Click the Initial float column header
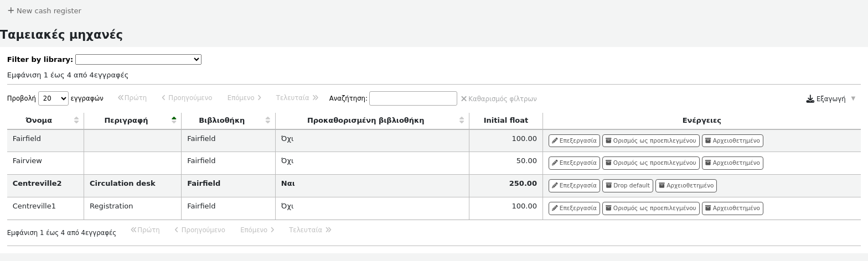The width and height of the screenshot is (868, 261). pos(505,121)
